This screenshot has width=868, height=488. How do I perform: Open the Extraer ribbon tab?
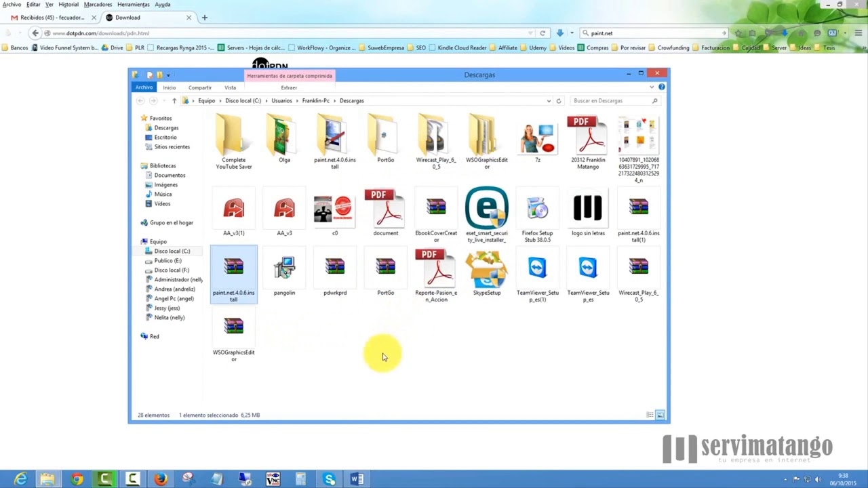coord(289,87)
